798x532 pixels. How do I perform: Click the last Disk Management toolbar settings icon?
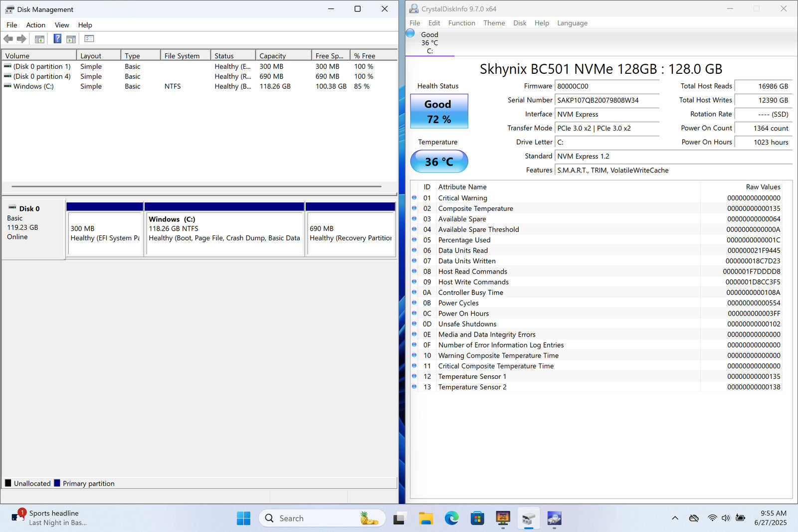coord(89,39)
